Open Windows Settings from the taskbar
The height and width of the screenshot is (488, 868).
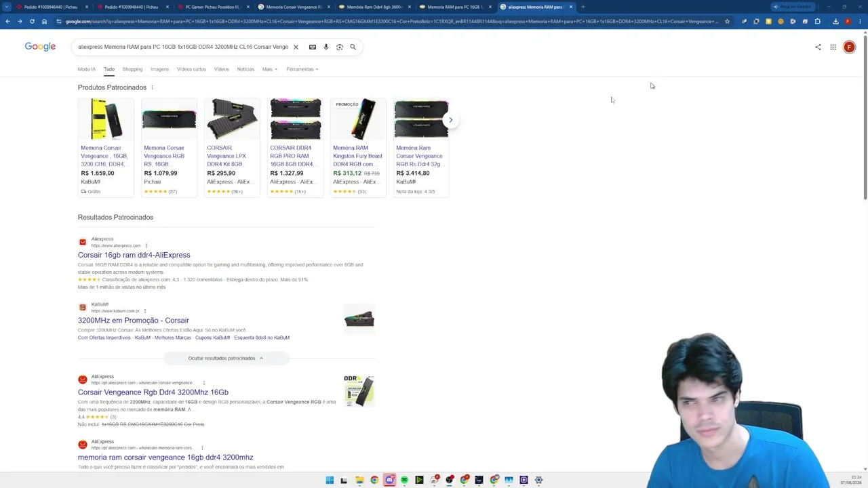(x=538, y=480)
